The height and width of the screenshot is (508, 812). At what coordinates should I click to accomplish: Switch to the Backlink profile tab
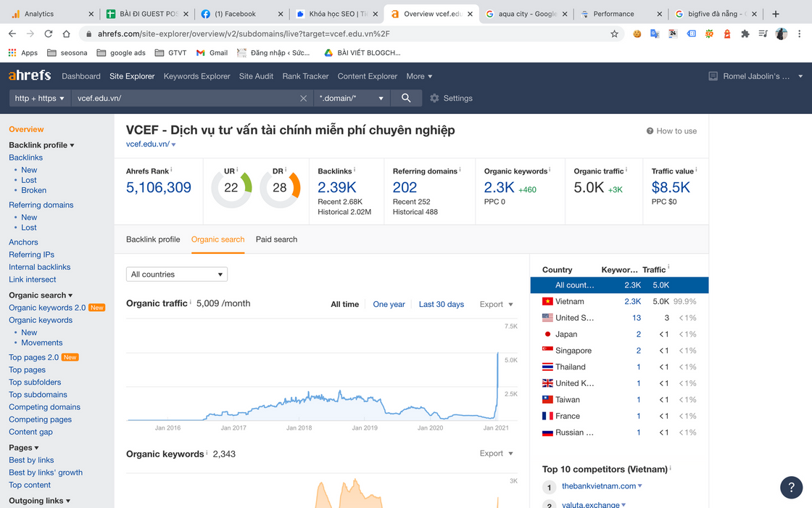[153, 239]
